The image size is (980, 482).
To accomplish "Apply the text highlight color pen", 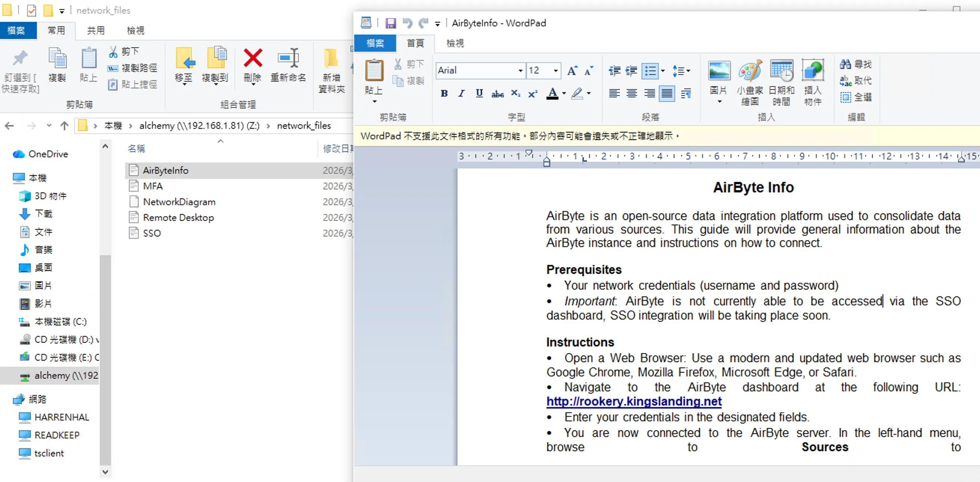I will tap(577, 93).
